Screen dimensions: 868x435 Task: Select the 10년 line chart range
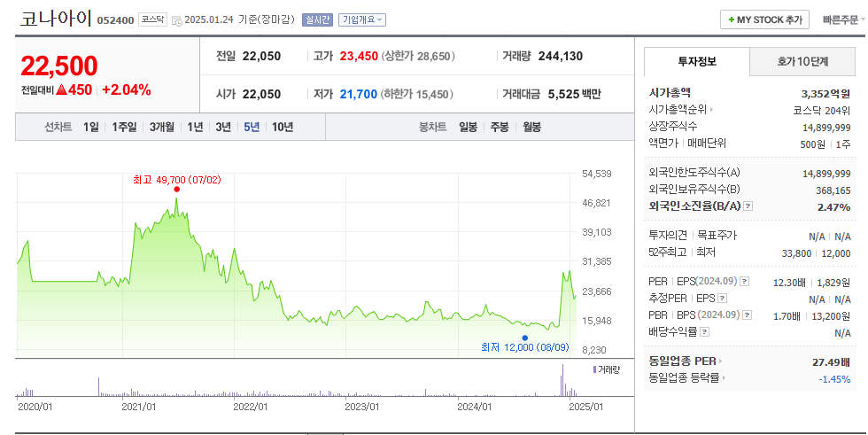click(283, 128)
